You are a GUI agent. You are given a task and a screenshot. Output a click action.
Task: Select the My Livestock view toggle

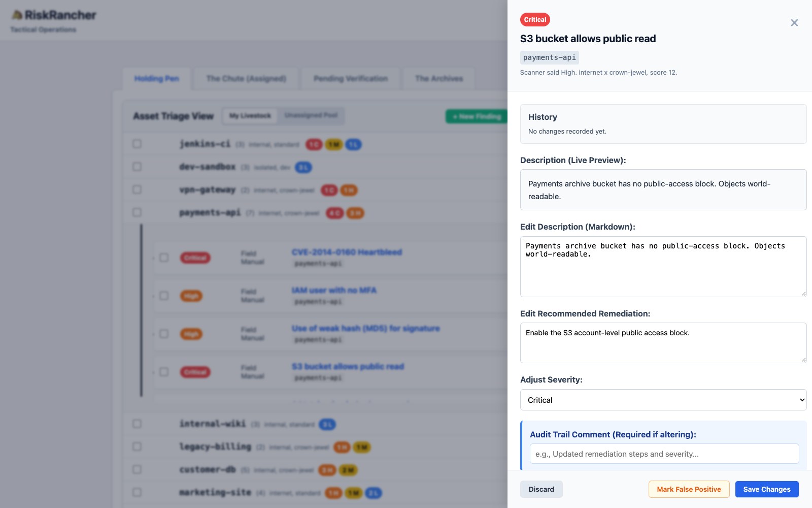pos(250,116)
